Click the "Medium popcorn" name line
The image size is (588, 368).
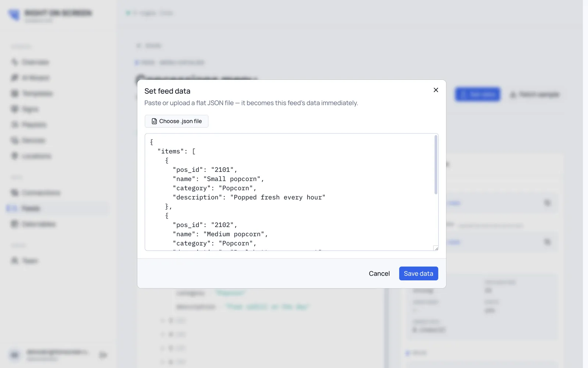tap(220, 234)
